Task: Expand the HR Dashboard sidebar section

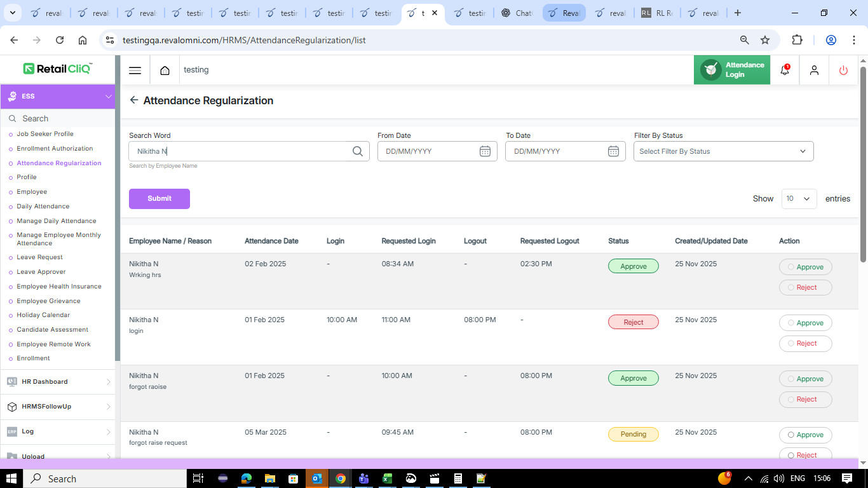Action: tap(57, 382)
